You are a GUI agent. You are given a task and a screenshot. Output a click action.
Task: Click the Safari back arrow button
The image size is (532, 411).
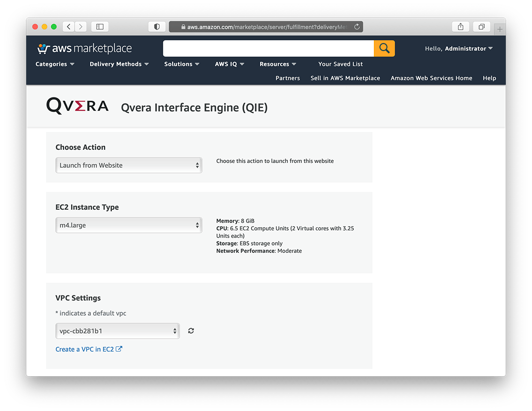tap(68, 27)
